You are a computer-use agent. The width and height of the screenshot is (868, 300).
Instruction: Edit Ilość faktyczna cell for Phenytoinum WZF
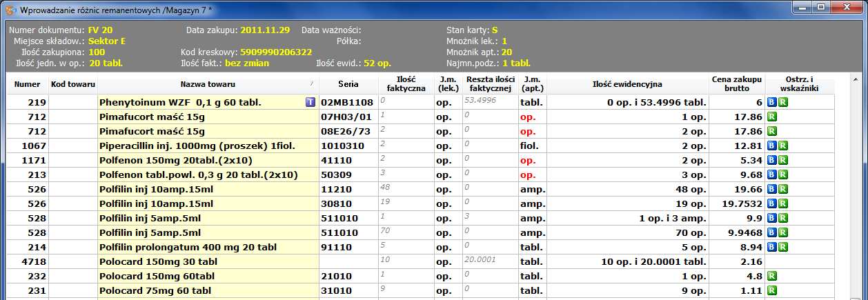pyautogui.click(x=406, y=102)
